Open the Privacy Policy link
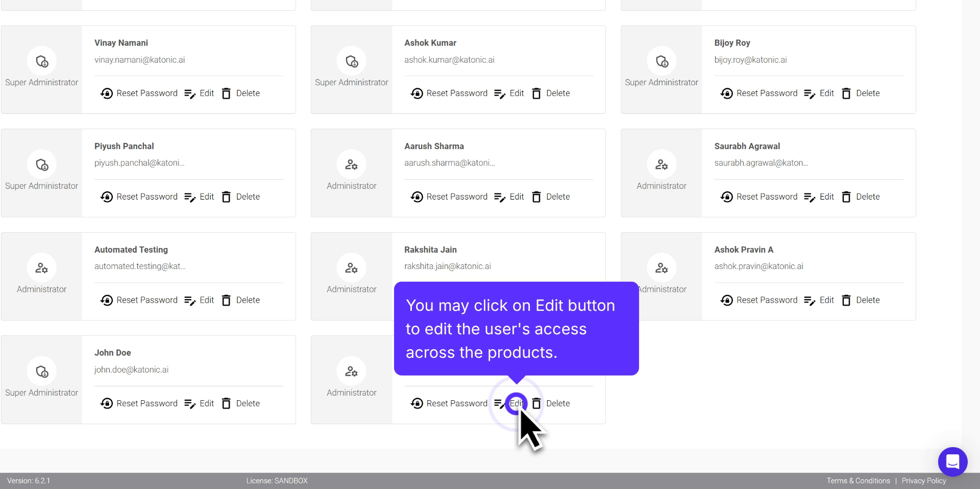Image resolution: width=980 pixels, height=489 pixels. 924,480
